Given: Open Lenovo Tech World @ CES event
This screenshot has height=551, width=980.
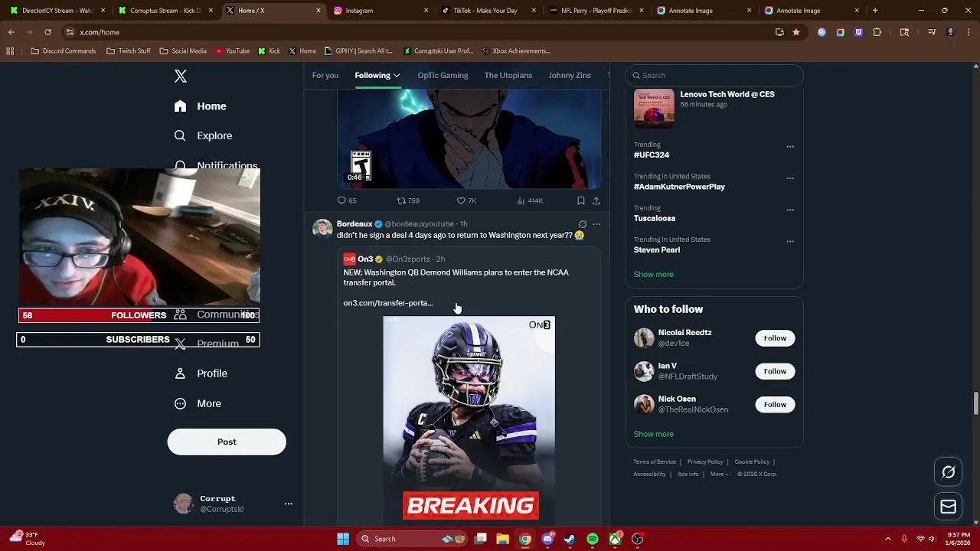Looking at the screenshot, I should point(714,107).
